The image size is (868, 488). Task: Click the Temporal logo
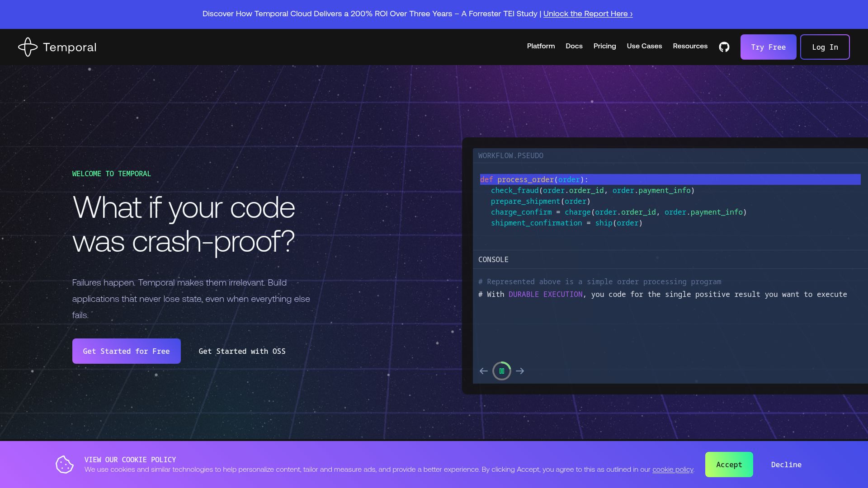coord(57,47)
